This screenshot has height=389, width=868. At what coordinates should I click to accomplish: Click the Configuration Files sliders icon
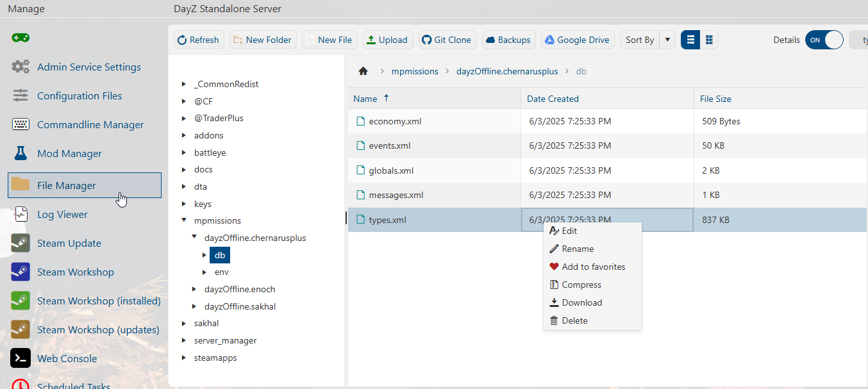[21, 95]
